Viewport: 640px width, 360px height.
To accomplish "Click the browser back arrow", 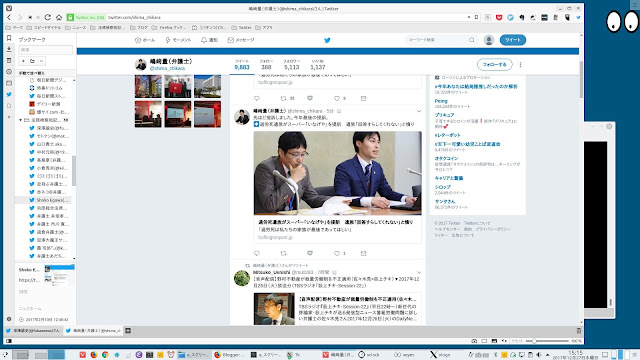I will (9, 17).
